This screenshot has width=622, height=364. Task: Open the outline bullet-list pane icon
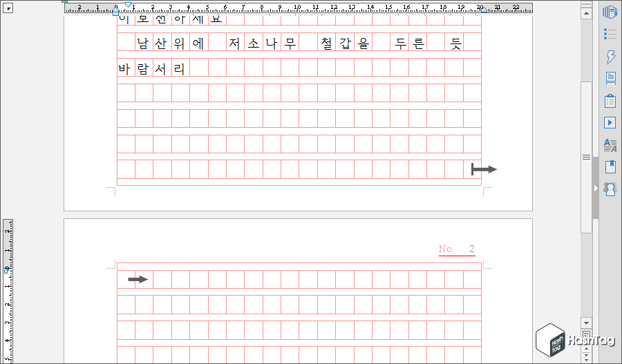pos(610,34)
